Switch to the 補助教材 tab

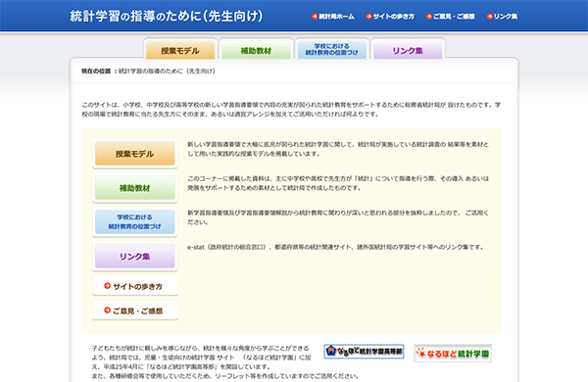(256, 50)
